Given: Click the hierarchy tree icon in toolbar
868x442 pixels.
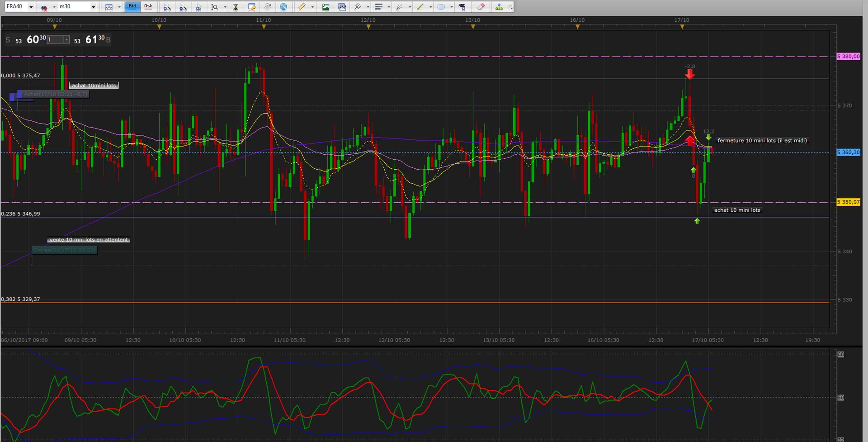Looking at the screenshot, I should point(499,7).
